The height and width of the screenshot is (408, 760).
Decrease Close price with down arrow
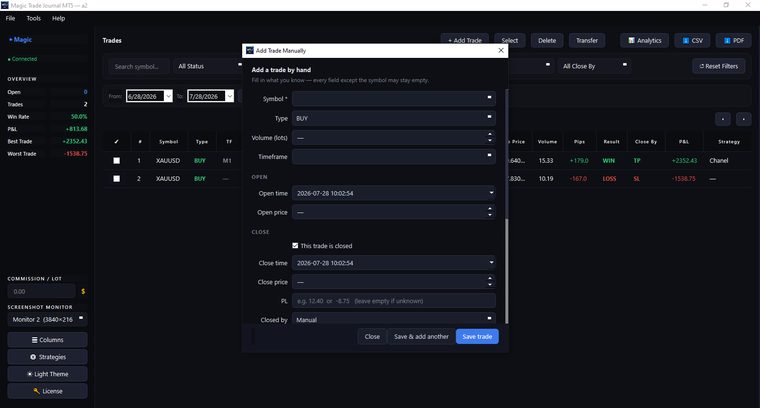click(490, 285)
